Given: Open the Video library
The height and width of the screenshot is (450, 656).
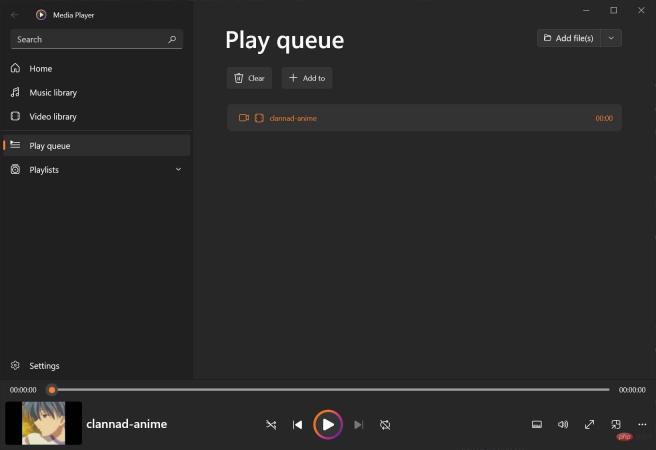Looking at the screenshot, I should 96,117.
